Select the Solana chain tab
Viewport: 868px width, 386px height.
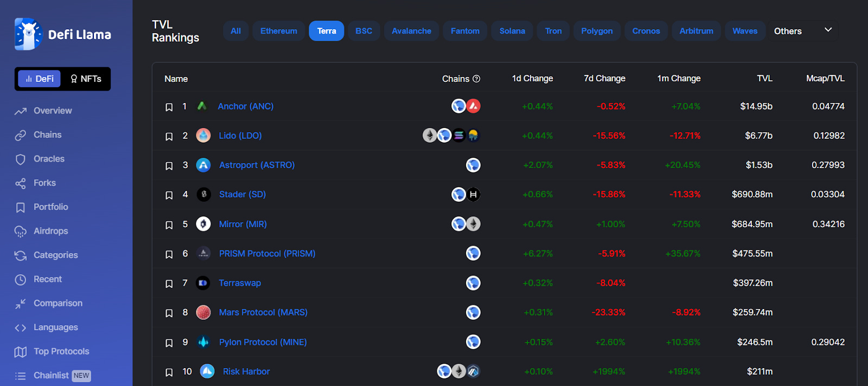point(512,31)
